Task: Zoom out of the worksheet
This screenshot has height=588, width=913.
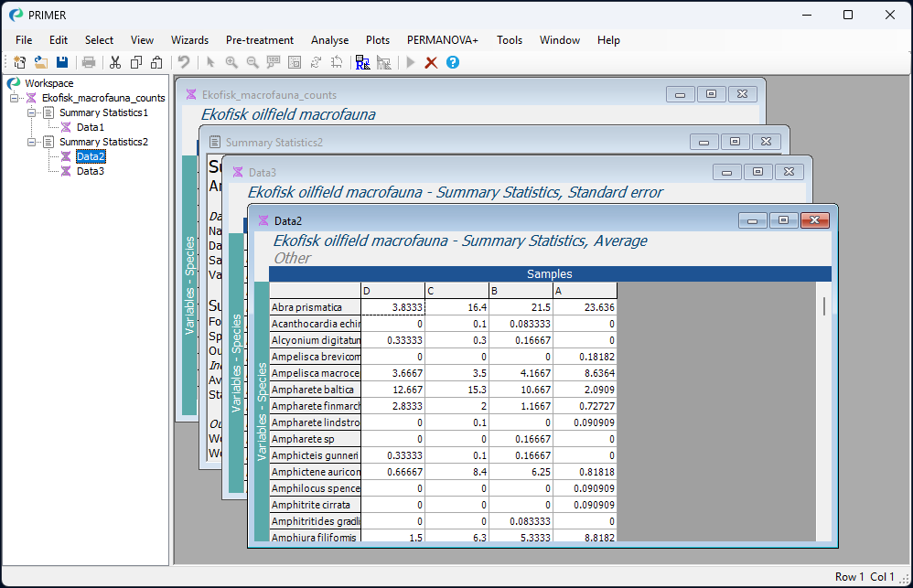Action: (252, 62)
